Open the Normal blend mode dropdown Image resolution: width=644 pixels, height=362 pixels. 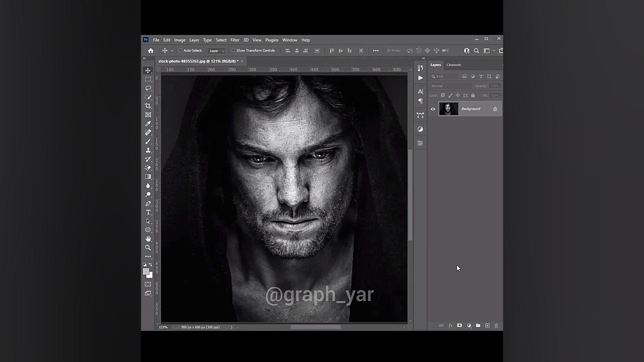451,86
